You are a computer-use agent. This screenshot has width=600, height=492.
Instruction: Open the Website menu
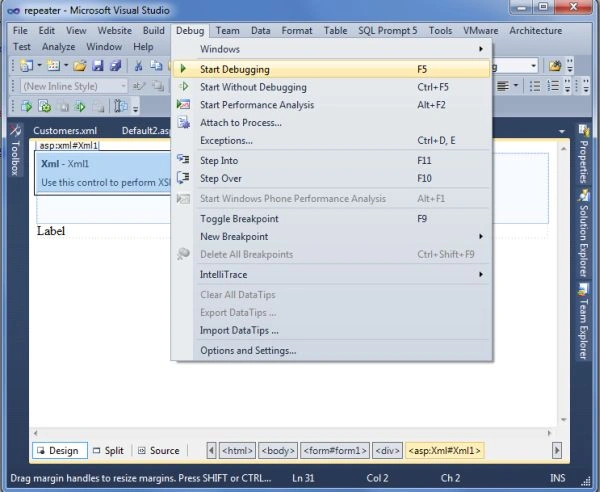tap(114, 31)
